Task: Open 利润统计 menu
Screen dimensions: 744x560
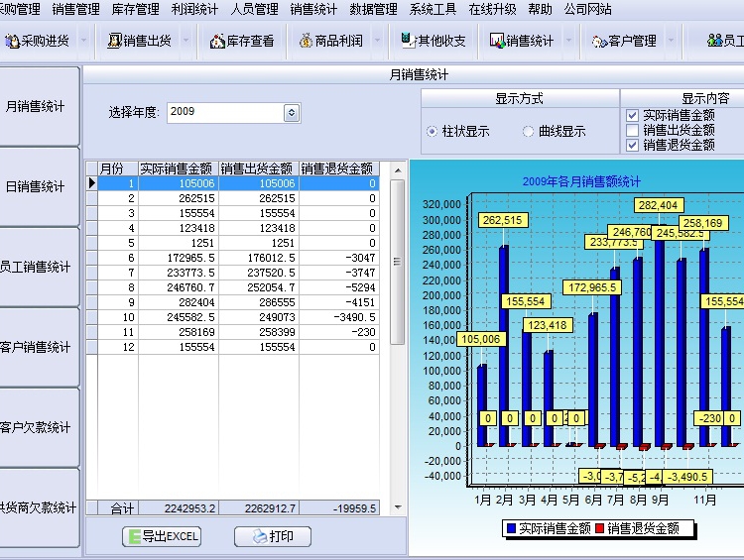Action: tap(194, 9)
